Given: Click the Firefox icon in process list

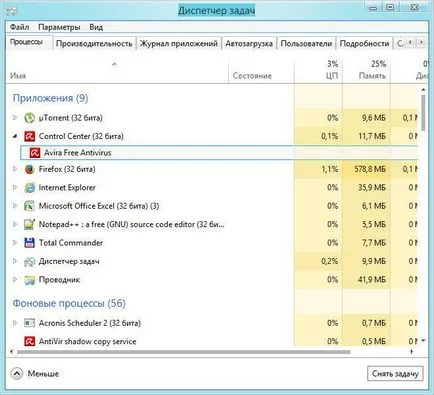Looking at the screenshot, I should click(x=30, y=169).
